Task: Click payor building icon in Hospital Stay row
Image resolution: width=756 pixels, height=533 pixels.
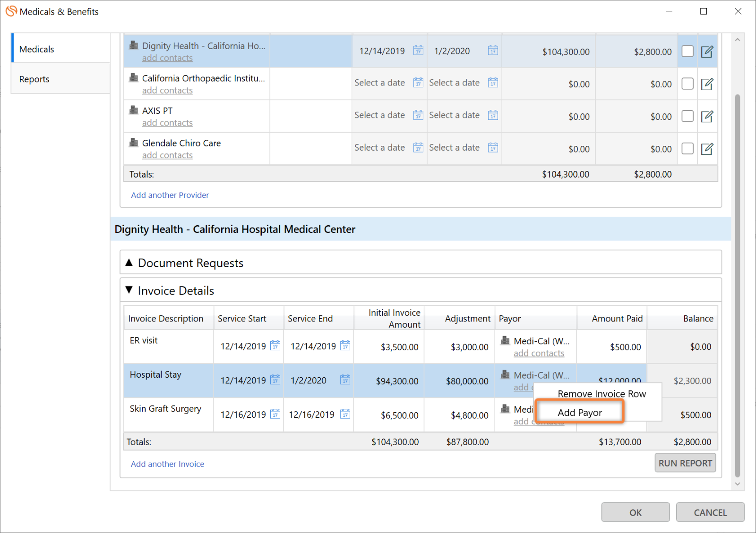Action: pyautogui.click(x=505, y=374)
